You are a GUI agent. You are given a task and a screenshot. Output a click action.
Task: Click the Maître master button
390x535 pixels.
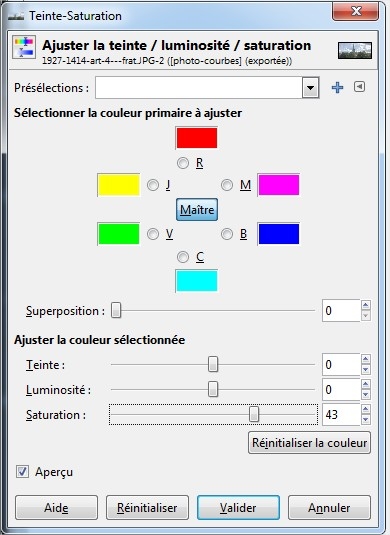tap(197, 209)
